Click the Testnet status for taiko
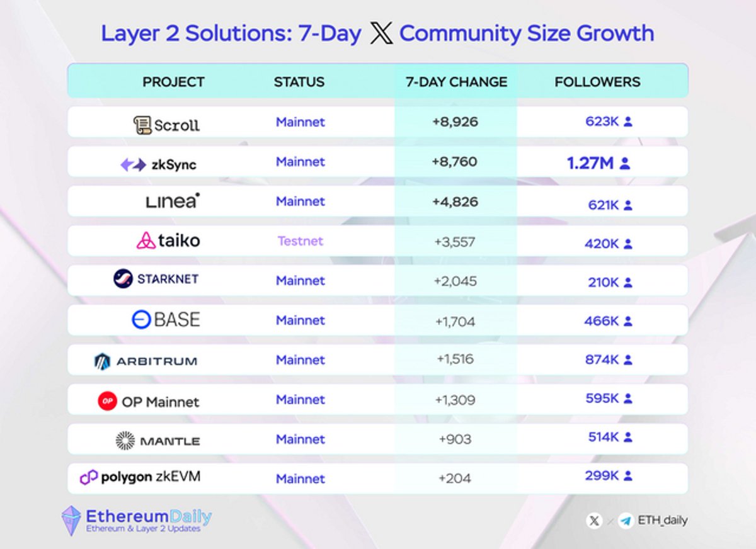 (x=301, y=241)
